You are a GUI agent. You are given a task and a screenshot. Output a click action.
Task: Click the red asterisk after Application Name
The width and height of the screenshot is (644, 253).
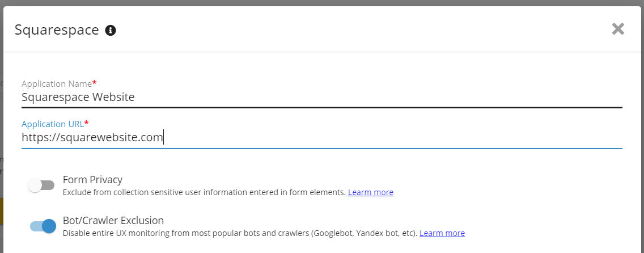95,83
